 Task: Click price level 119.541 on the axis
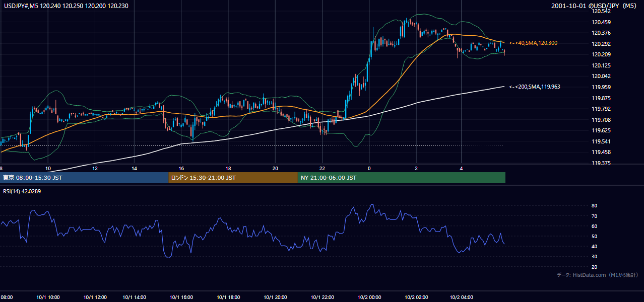(601, 141)
